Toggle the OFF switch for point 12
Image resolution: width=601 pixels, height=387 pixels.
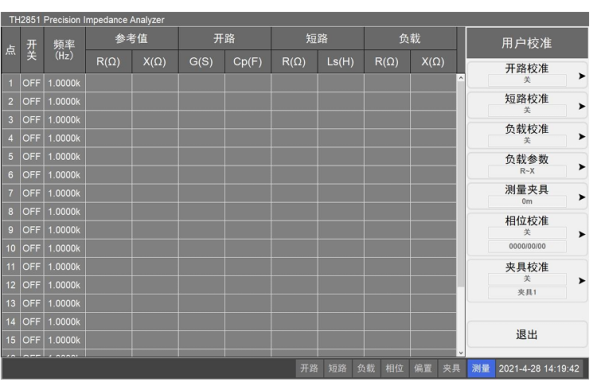[31, 285]
